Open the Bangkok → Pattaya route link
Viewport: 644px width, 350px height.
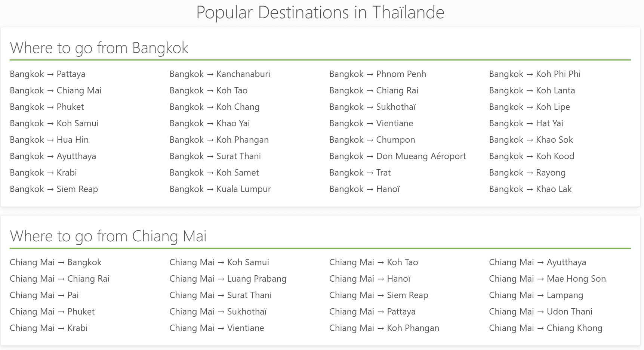[47, 74]
